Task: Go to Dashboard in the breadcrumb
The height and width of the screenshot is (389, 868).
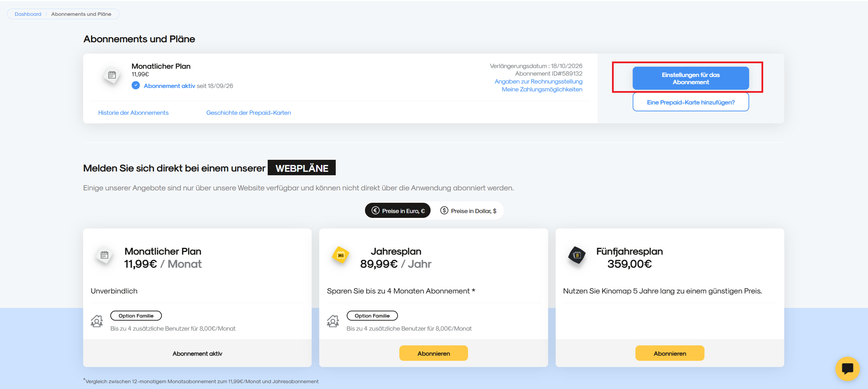Action: tap(28, 14)
